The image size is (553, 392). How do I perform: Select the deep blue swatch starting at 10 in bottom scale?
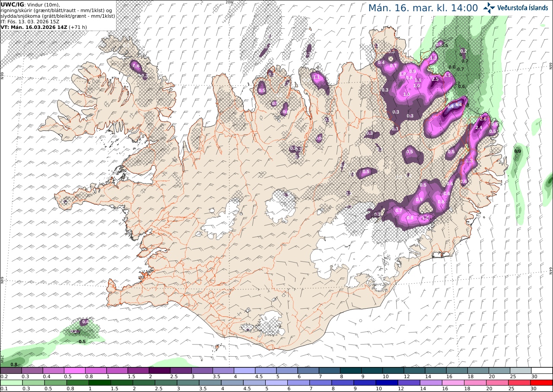coord(388,383)
